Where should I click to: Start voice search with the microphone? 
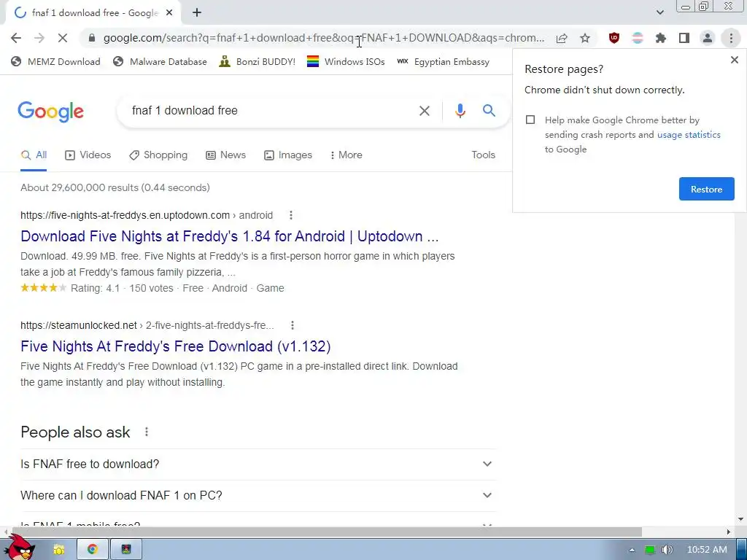(x=460, y=111)
